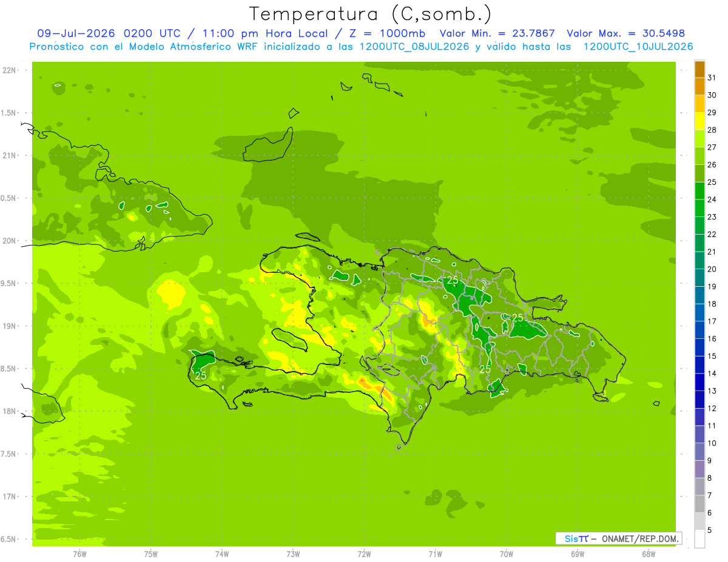Click the "9.5N" latitude axis label
Image resolution: width=728 pixels, height=562 pixels.
point(9,283)
